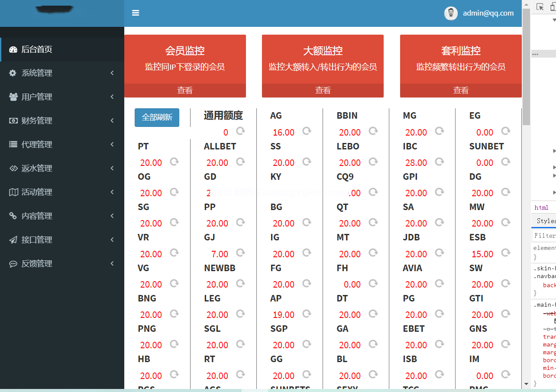Refresh the SUNBET balance via its icon

coord(505,162)
